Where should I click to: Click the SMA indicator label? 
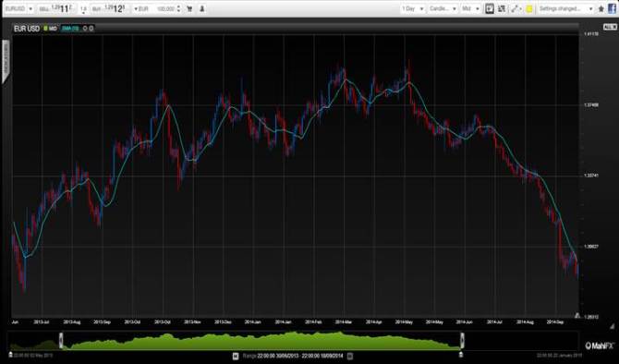tap(70, 29)
